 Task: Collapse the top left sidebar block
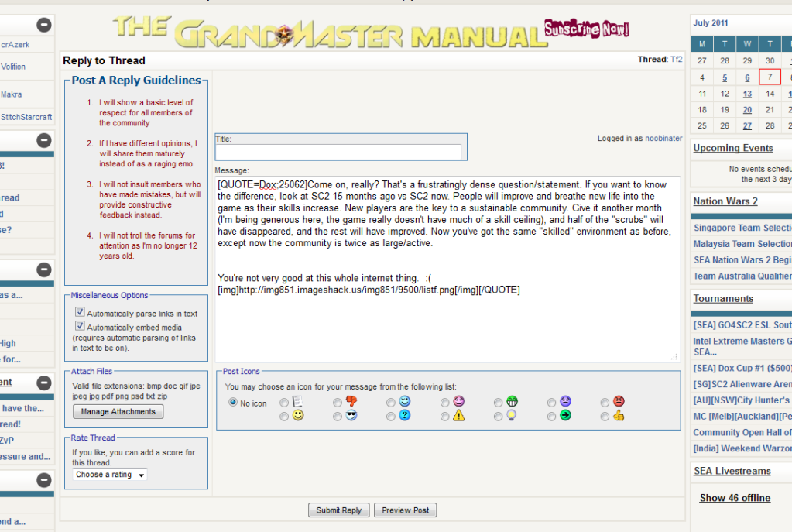[44, 25]
